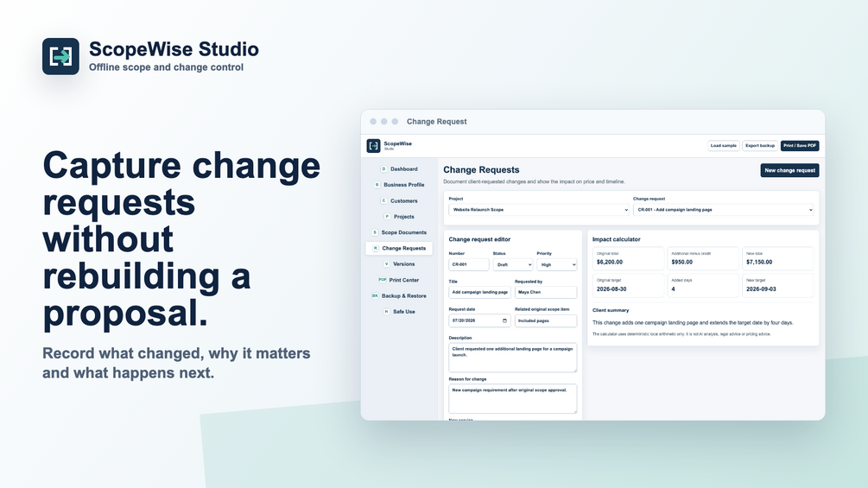Click the Safe Use sidebar icon
The height and width of the screenshot is (488, 868).
[x=386, y=312]
